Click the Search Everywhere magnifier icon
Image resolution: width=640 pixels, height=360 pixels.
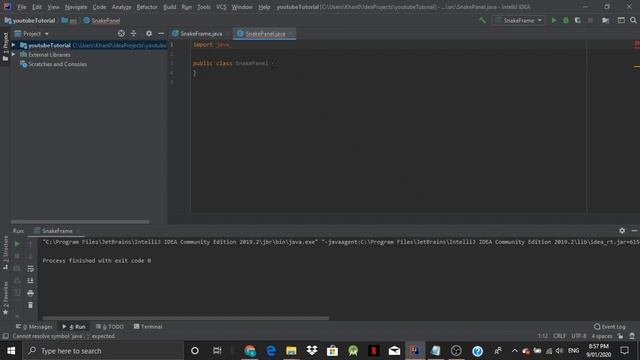(633, 20)
